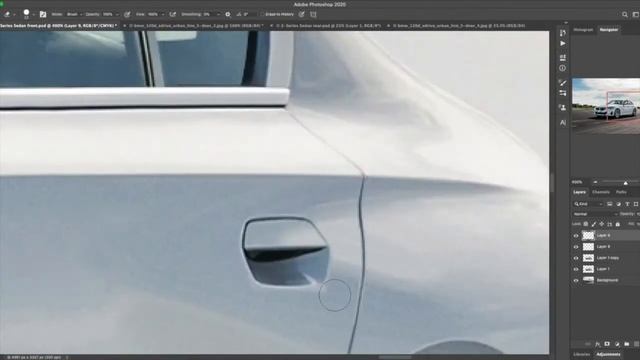Open the Properties panel icon
640x360 pixels.
point(563,58)
